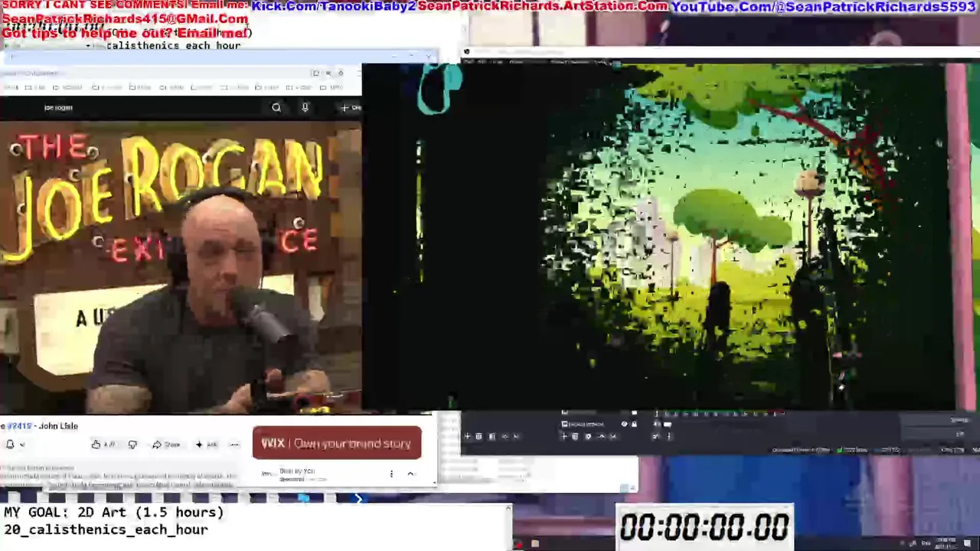Click the OBS preview canvas with forest artwork

click(658, 237)
